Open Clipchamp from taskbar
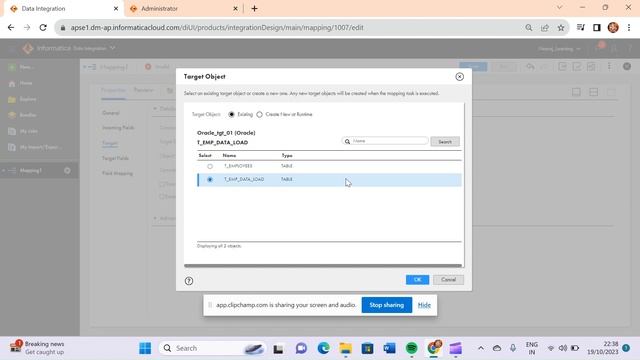The height and width of the screenshot is (360, 640). pos(456,348)
